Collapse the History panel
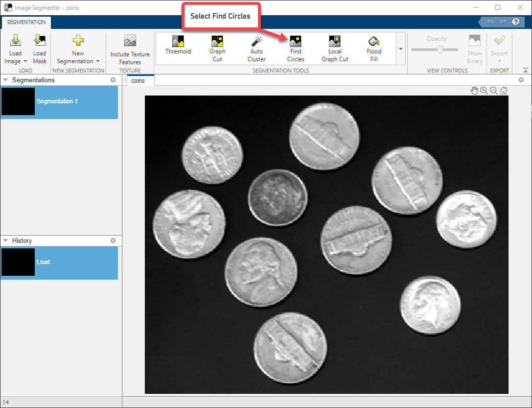 tap(6, 240)
